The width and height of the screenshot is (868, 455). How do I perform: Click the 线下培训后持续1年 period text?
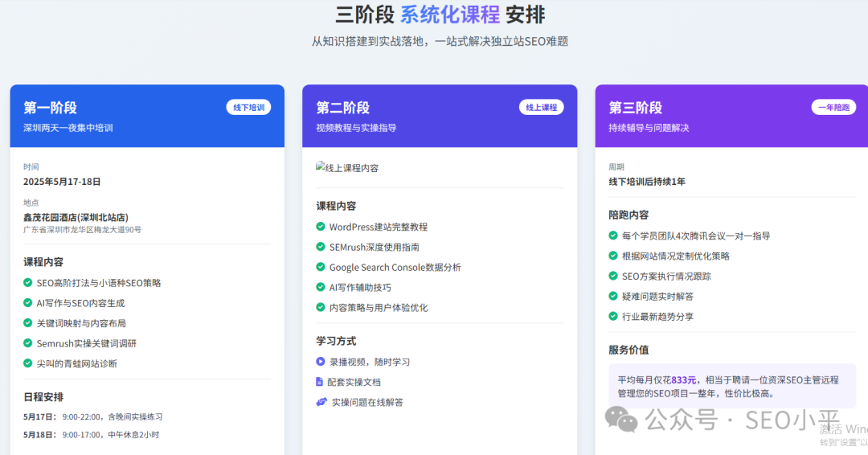pyautogui.click(x=647, y=182)
